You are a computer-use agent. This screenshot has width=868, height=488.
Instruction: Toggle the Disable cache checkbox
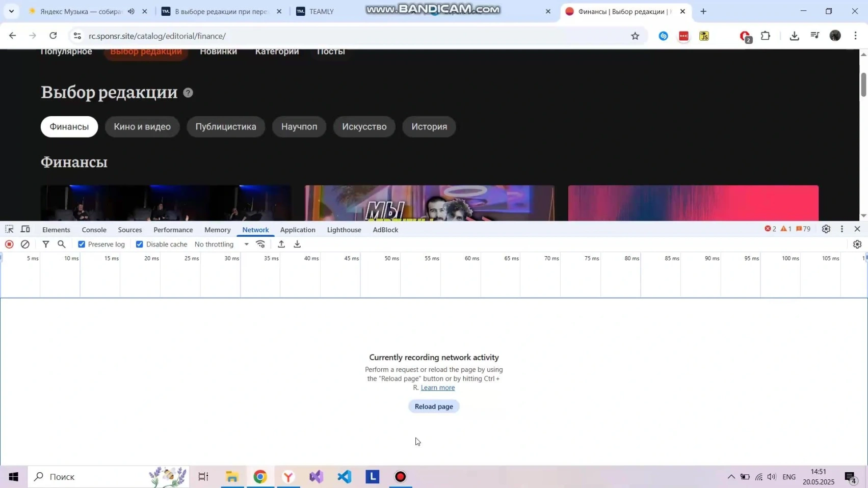point(140,245)
